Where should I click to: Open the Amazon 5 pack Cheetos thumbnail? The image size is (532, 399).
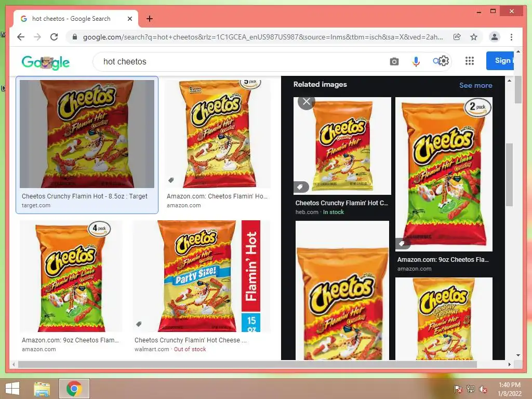click(x=218, y=134)
